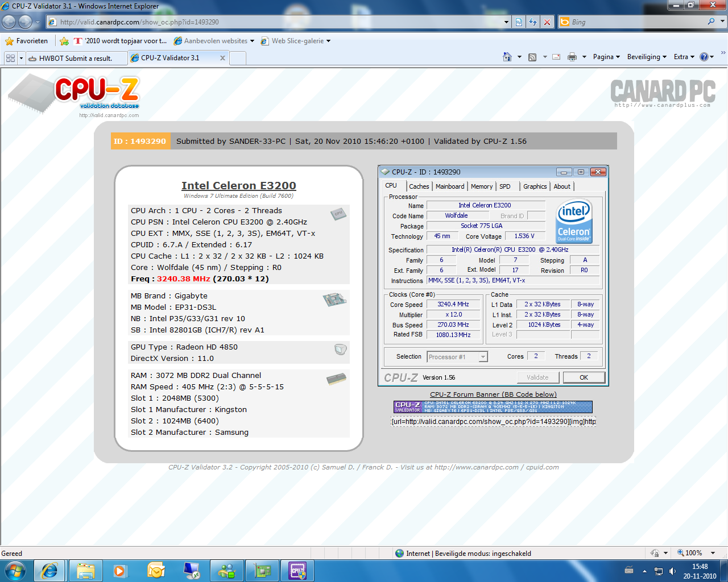This screenshot has width=728, height=582.
Task: Open the Home button dropdown arrow
Action: point(519,57)
